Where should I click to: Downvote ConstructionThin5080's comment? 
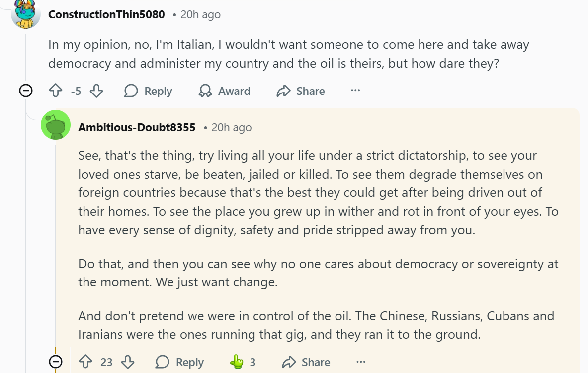[x=96, y=91]
